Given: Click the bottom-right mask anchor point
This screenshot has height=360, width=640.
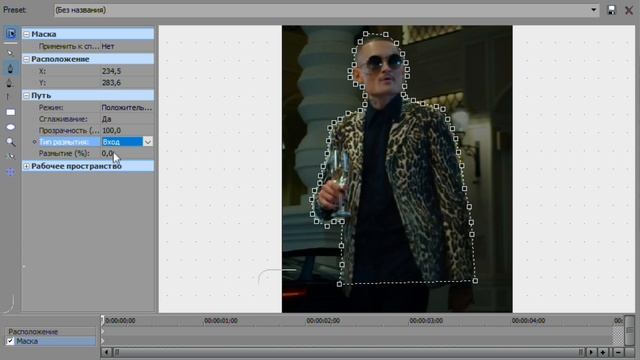Looking at the screenshot, I should pyautogui.click(x=475, y=281).
